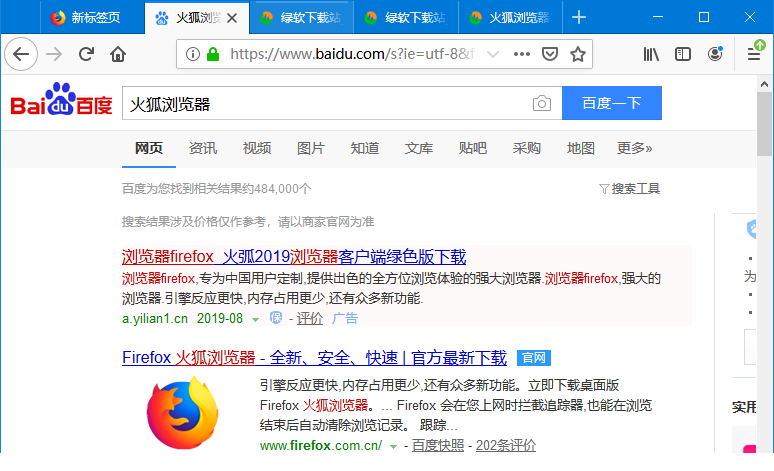Close the active 火狐浏览 tab
Screen dimensions: 774x471
point(232,18)
